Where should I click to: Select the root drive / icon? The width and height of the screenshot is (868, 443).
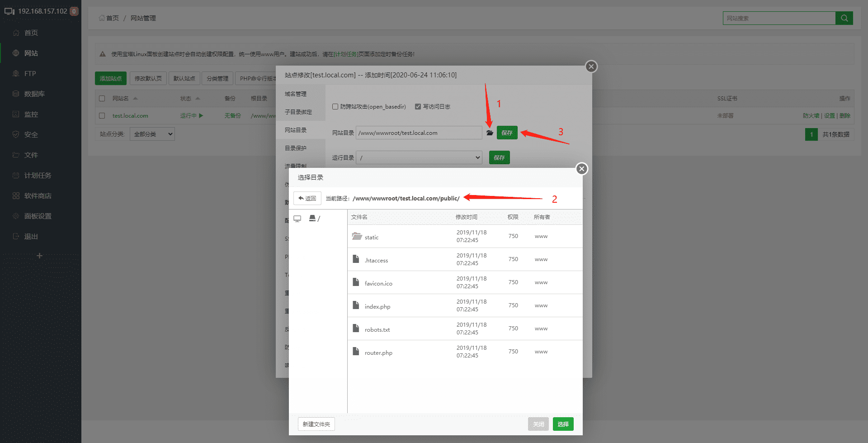click(312, 218)
